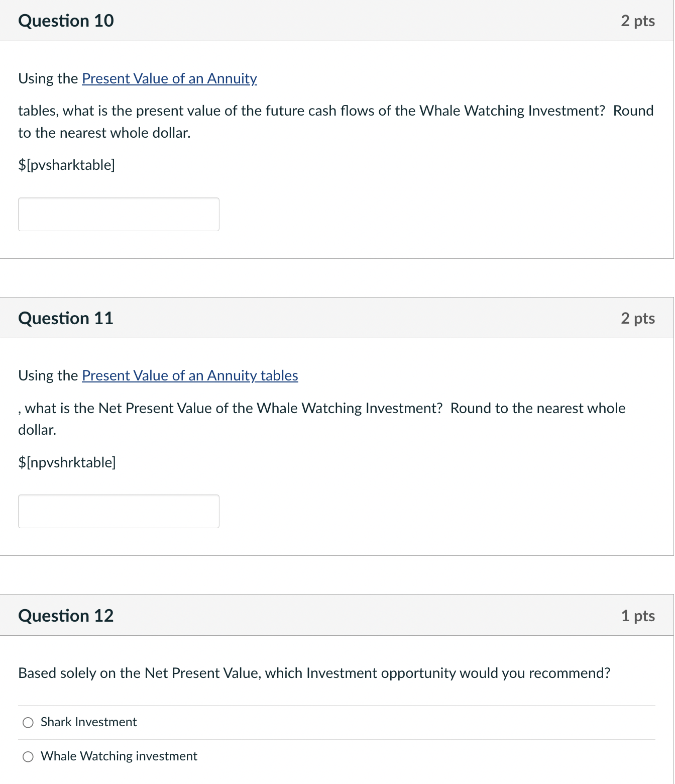Image resolution: width=675 pixels, height=784 pixels.
Task: Click the Question 11 header
Action: point(66,318)
